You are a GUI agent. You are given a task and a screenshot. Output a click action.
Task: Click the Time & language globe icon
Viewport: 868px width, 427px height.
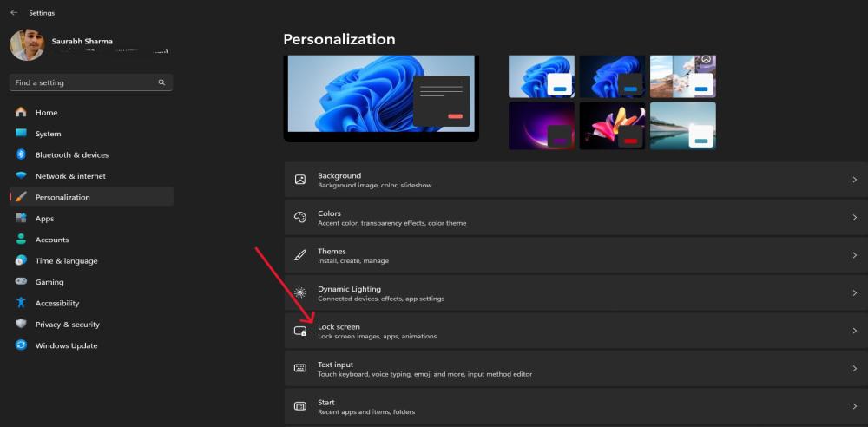pyautogui.click(x=21, y=260)
